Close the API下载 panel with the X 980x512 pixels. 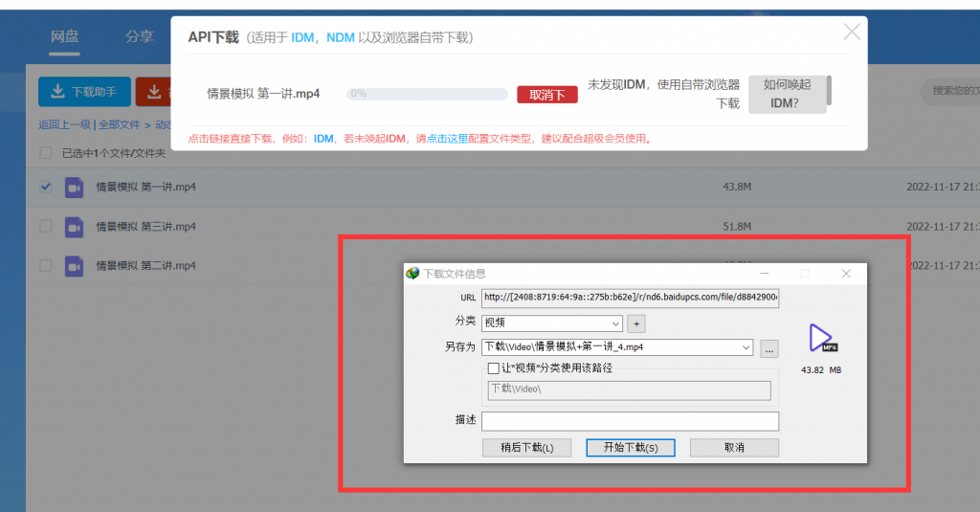[851, 32]
